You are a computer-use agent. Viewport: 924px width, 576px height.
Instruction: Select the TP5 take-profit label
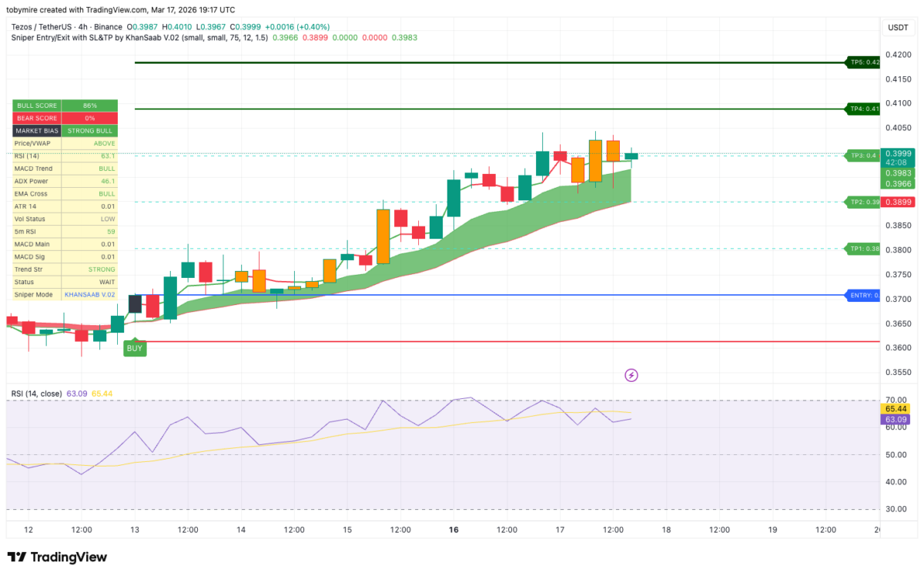(x=863, y=62)
